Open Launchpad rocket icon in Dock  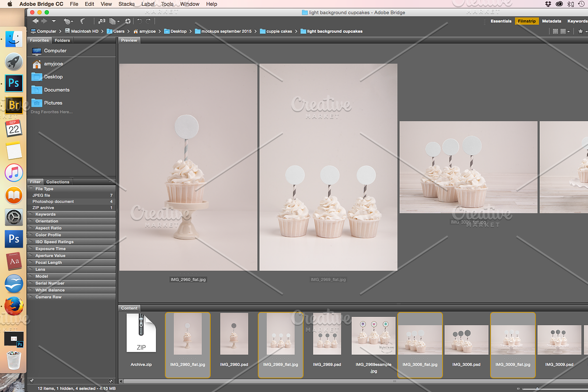[x=14, y=61]
